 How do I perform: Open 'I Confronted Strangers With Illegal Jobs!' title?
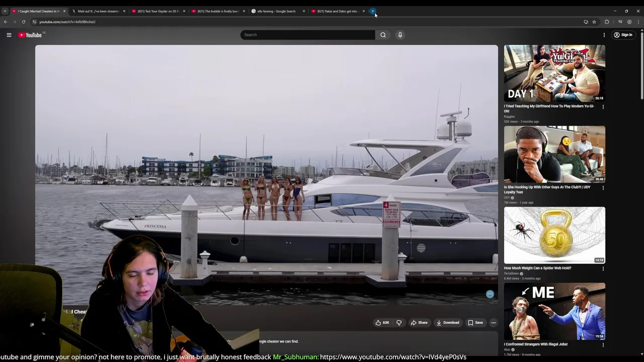coord(536,344)
